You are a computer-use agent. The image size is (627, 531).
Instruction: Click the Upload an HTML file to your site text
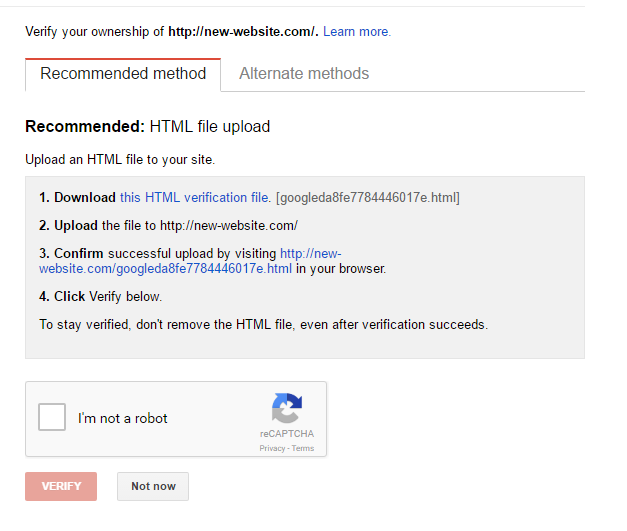click(120, 160)
